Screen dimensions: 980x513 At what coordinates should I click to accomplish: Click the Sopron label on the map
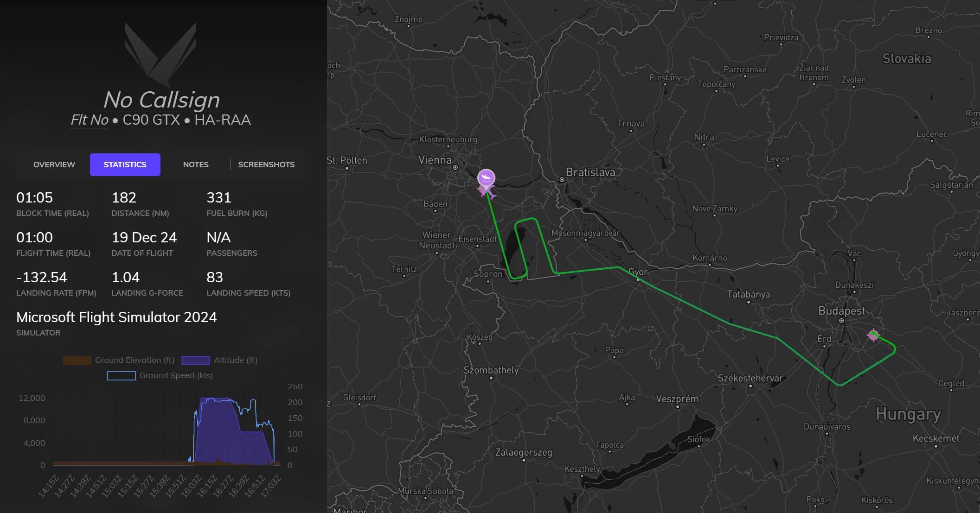point(488,274)
